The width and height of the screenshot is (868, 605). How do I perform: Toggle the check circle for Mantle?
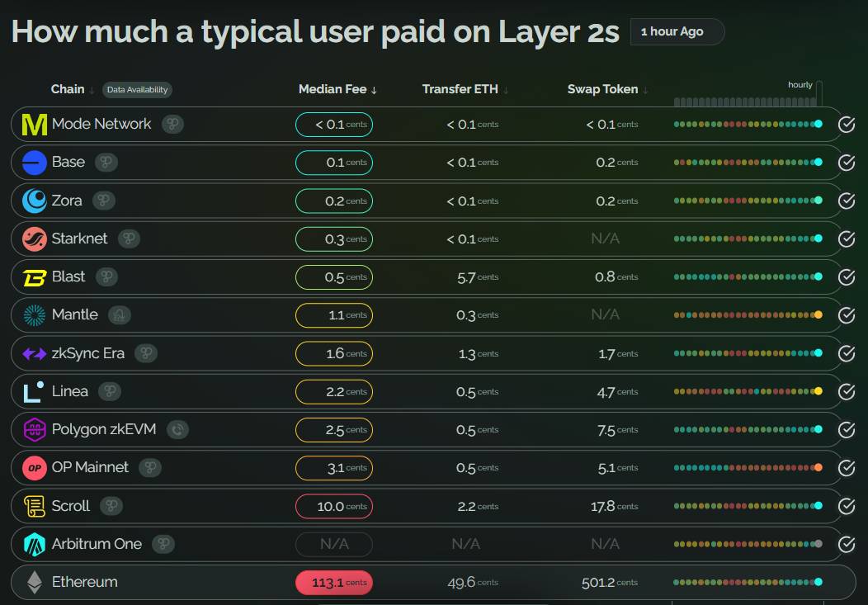(x=847, y=315)
